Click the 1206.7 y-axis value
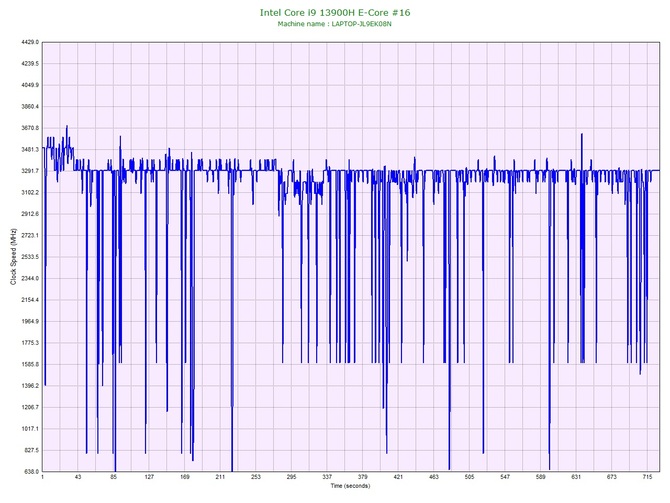 [30, 407]
